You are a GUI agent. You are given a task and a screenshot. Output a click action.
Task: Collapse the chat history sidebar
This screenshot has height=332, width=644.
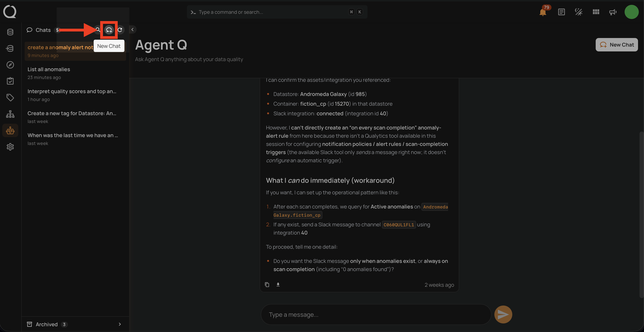coord(132,29)
